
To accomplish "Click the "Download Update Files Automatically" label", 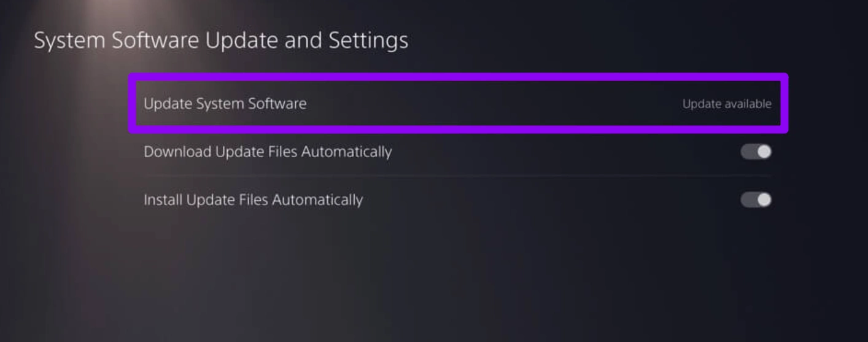I will (267, 152).
